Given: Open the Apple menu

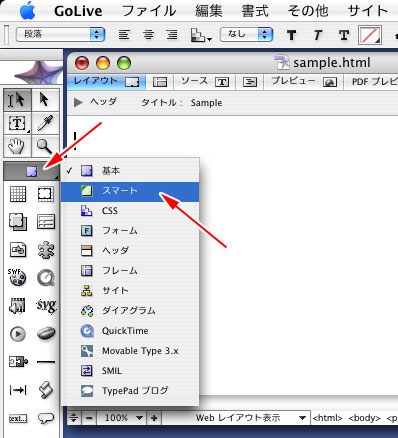Looking at the screenshot, I should [x=27, y=11].
